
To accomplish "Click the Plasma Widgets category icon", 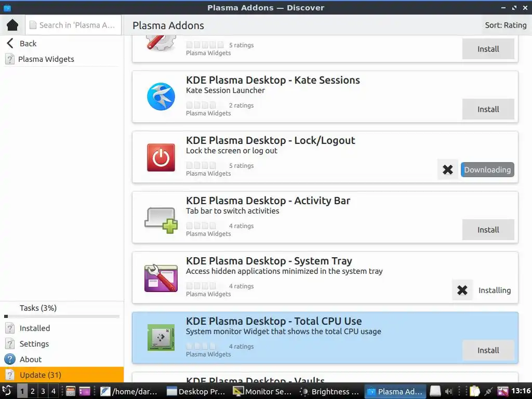I will coord(10,59).
